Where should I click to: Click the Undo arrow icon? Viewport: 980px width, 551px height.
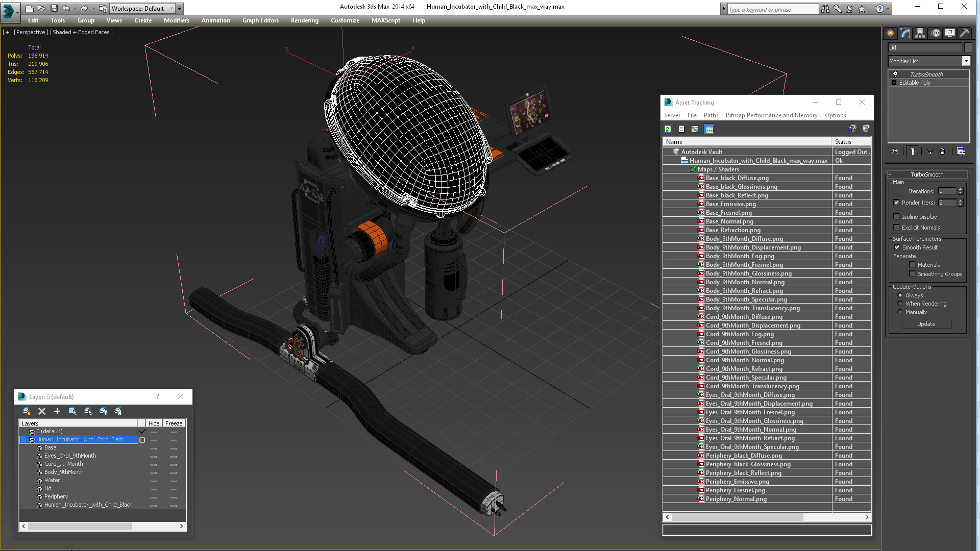[x=66, y=8]
